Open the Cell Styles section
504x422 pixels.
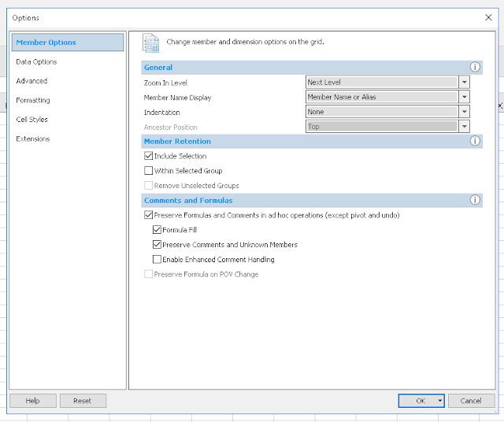pos(31,120)
